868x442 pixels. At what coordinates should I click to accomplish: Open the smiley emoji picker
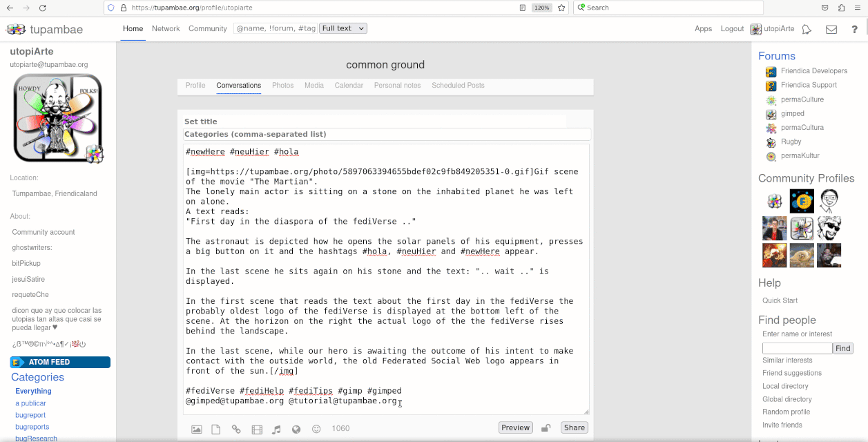pos(317,429)
